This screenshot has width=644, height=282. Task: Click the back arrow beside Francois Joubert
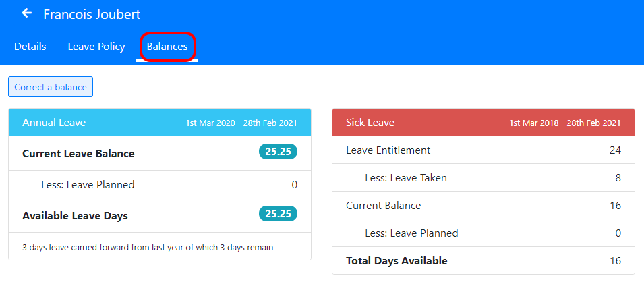tap(27, 13)
